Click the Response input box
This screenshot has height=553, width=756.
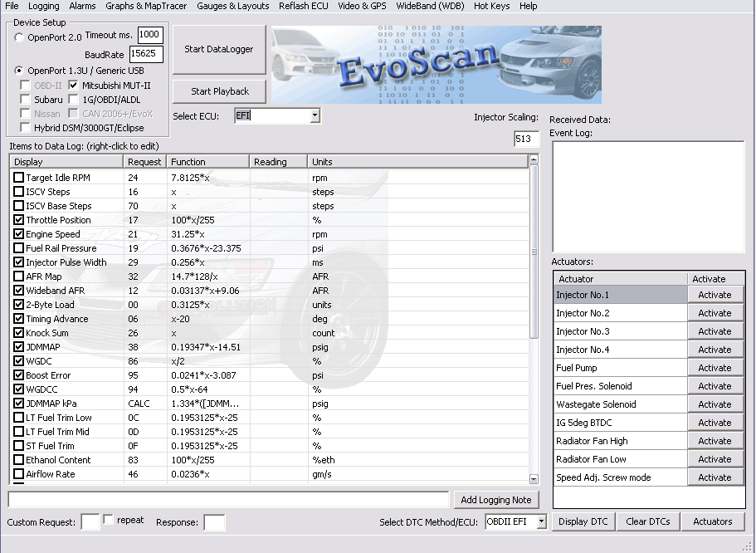(x=215, y=522)
